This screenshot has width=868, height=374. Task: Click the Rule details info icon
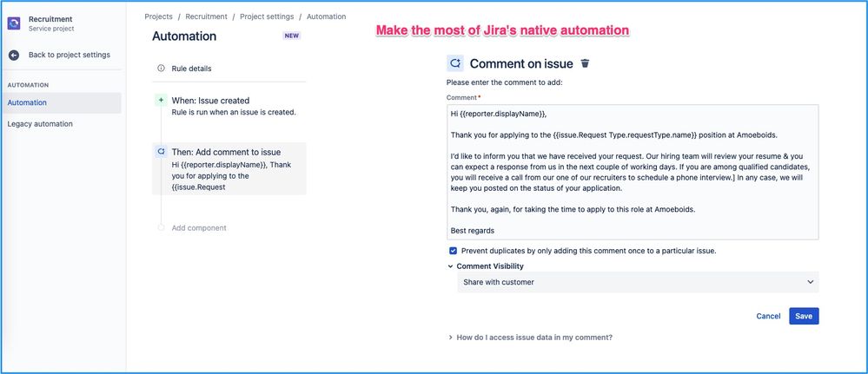point(161,69)
